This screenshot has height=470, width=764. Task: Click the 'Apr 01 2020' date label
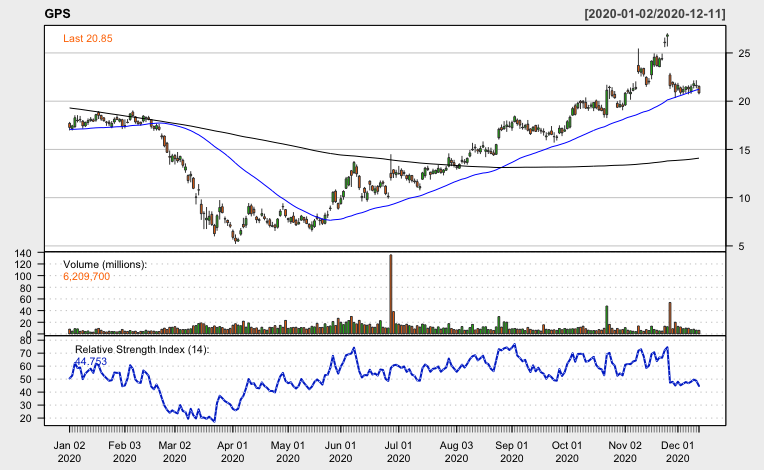(x=232, y=451)
